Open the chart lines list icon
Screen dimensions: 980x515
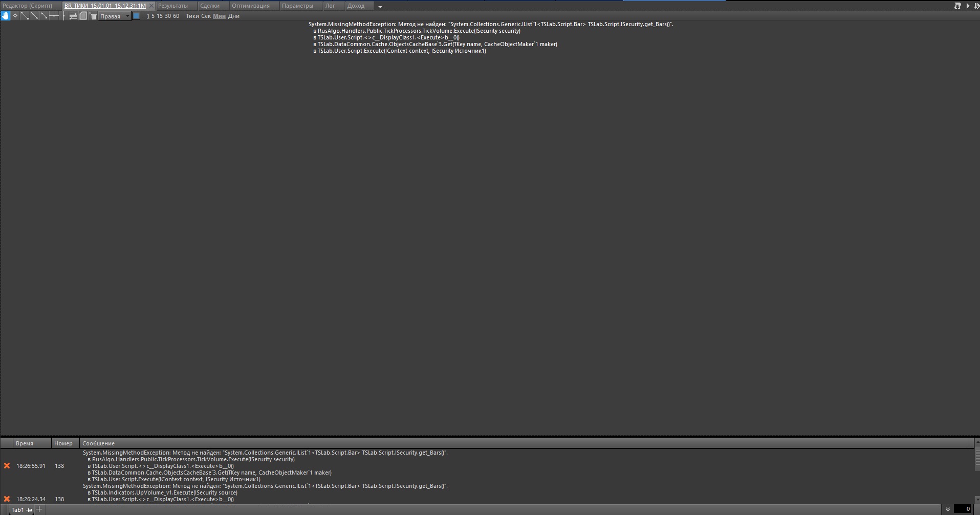[73, 16]
